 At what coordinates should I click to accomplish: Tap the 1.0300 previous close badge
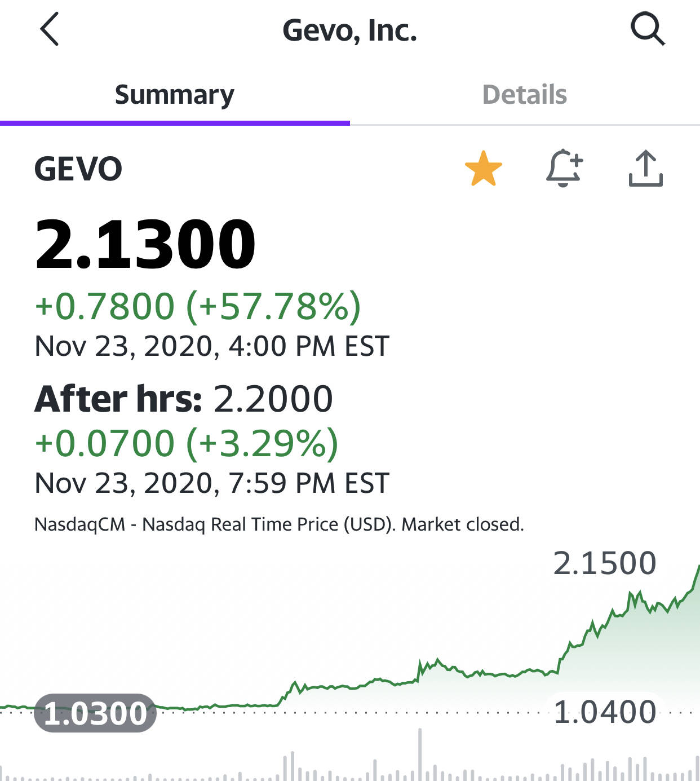point(95,713)
